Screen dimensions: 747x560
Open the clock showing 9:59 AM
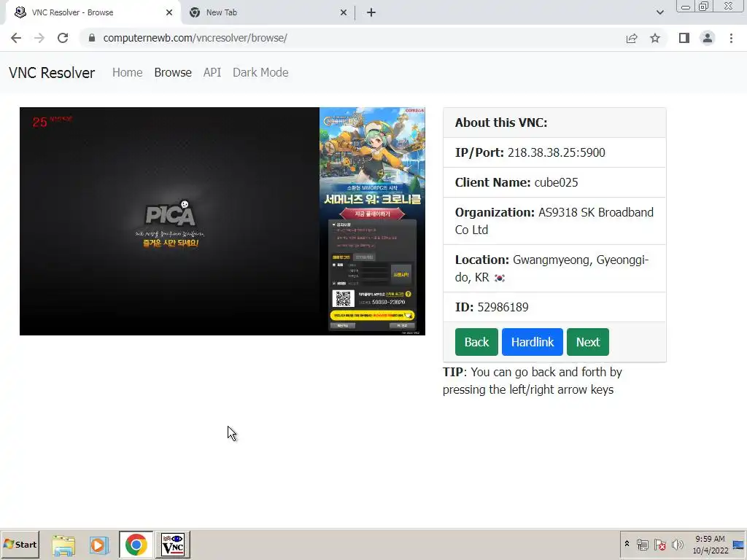710,545
